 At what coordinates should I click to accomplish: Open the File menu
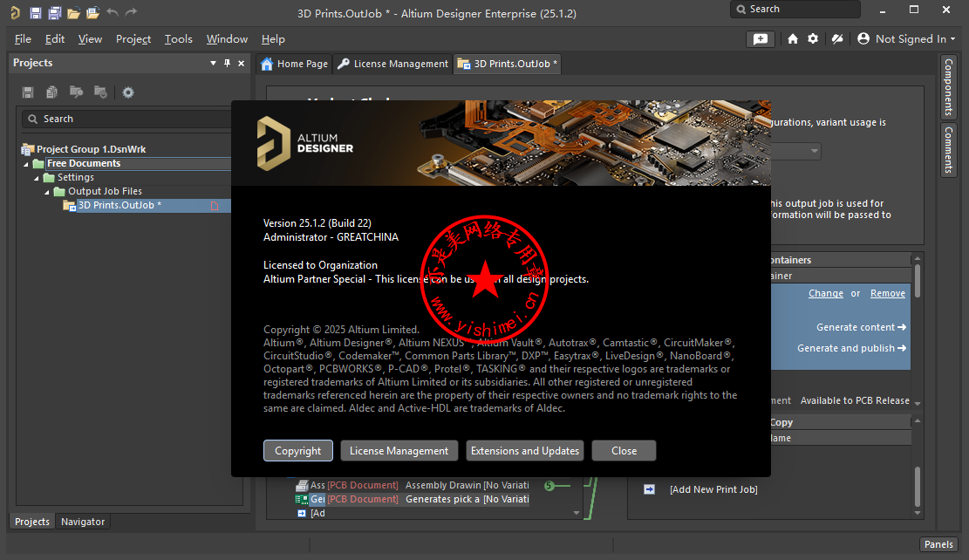[23, 39]
